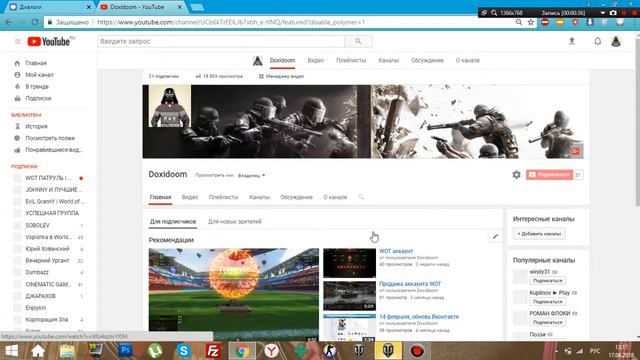This screenshot has width=640, height=360.
Task: Switch to Для подписчиков tab
Action: [x=173, y=222]
